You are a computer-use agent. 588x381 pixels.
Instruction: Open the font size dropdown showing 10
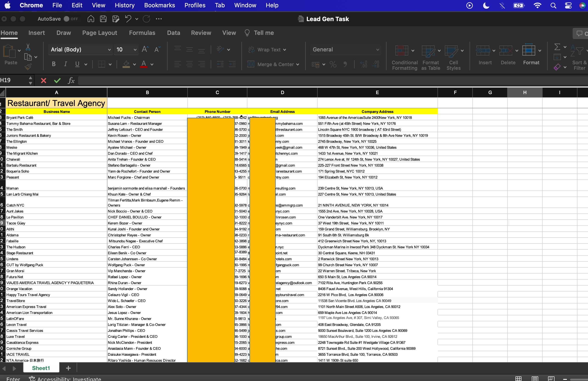coord(135,50)
